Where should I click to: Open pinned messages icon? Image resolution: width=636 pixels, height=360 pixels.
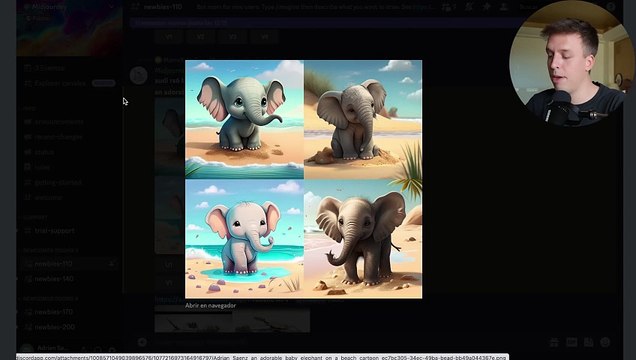click(x=487, y=7)
